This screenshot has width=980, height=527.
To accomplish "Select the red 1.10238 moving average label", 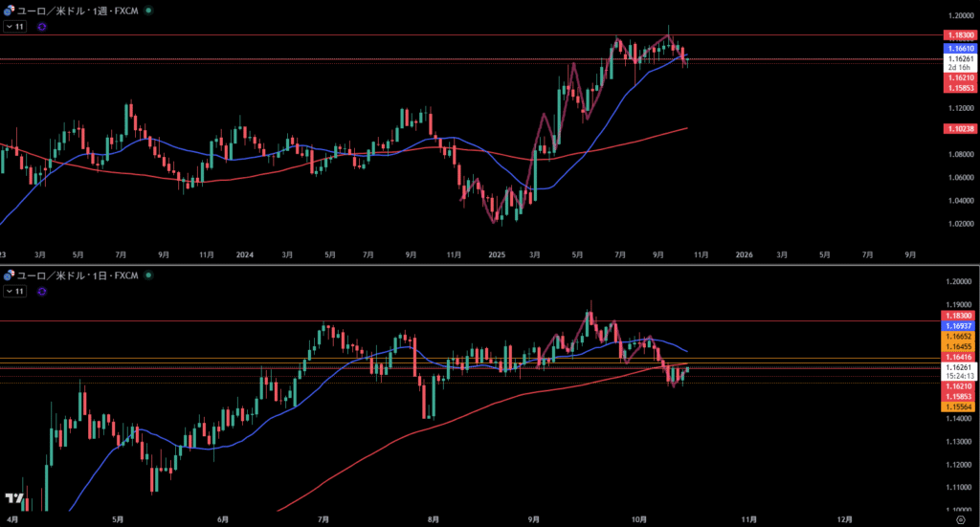I will (x=959, y=128).
